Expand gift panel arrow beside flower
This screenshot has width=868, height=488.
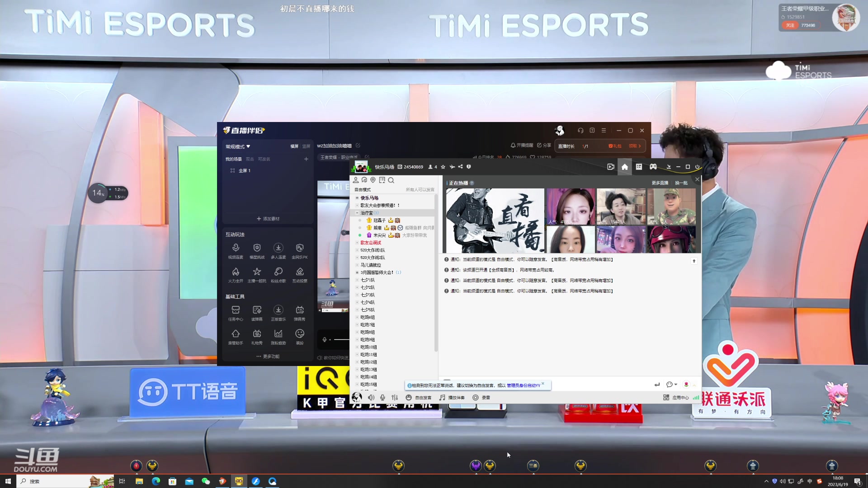694,385
